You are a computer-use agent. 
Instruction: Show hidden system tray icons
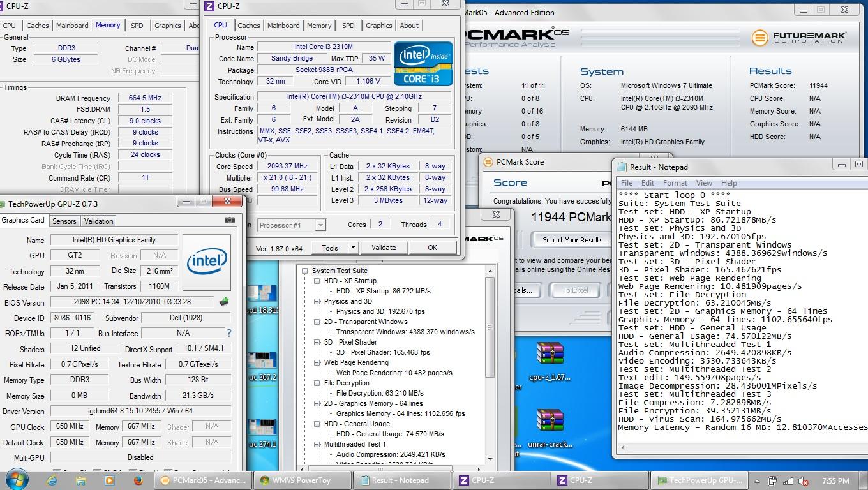(x=758, y=481)
